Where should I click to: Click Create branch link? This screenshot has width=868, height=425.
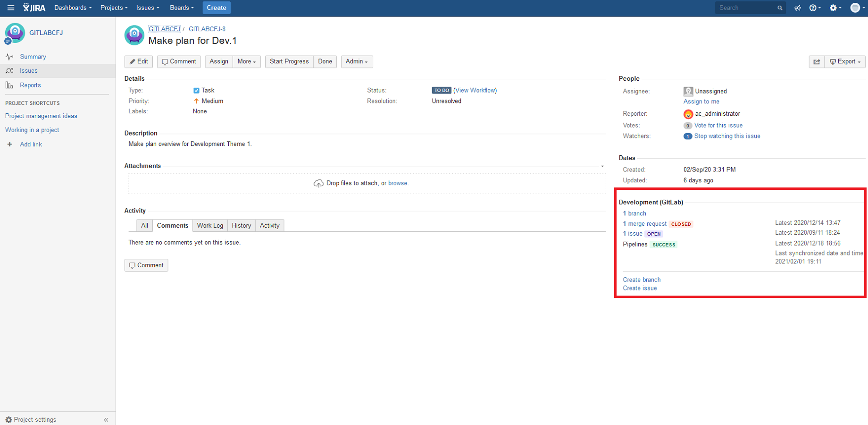tap(642, 280)
